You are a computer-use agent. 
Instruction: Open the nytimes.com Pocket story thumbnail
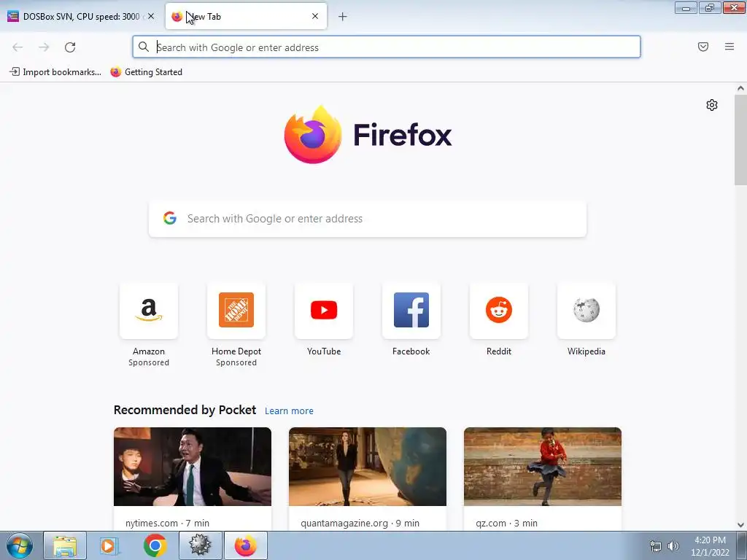pyautogui.click(x=193, y=467)
